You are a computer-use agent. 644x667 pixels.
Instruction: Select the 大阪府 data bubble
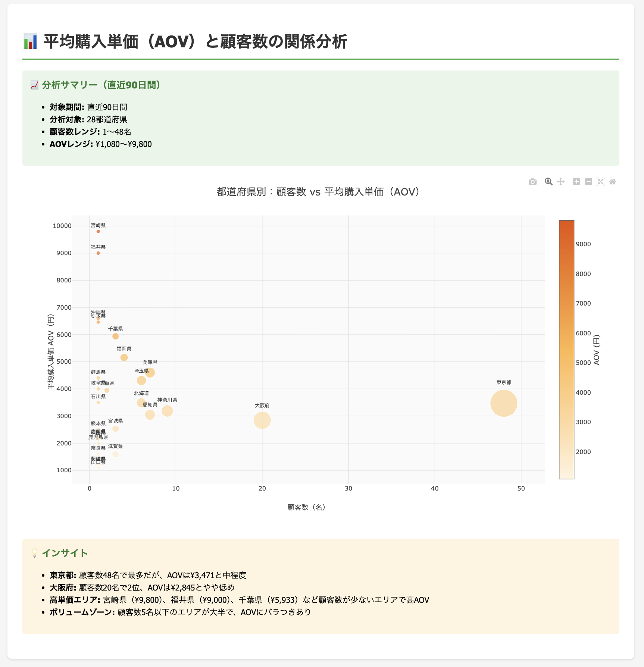[x=262, y=420]
